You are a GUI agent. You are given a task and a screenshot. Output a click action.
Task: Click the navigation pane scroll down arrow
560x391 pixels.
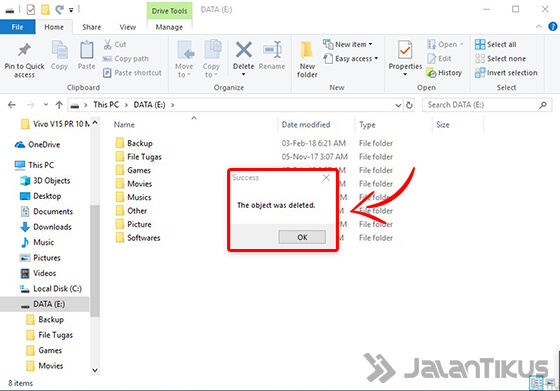click(95, 370)
